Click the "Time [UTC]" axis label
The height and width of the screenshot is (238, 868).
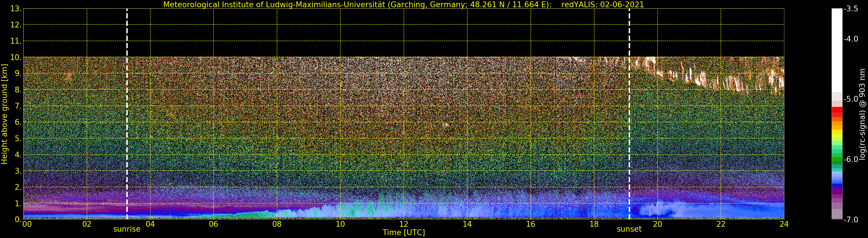403,233
